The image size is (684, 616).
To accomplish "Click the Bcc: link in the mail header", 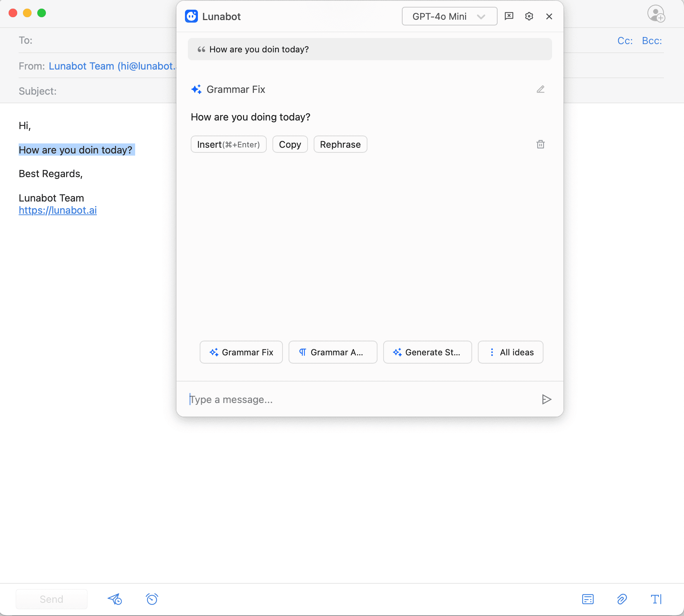I will [x=652, y=41].
